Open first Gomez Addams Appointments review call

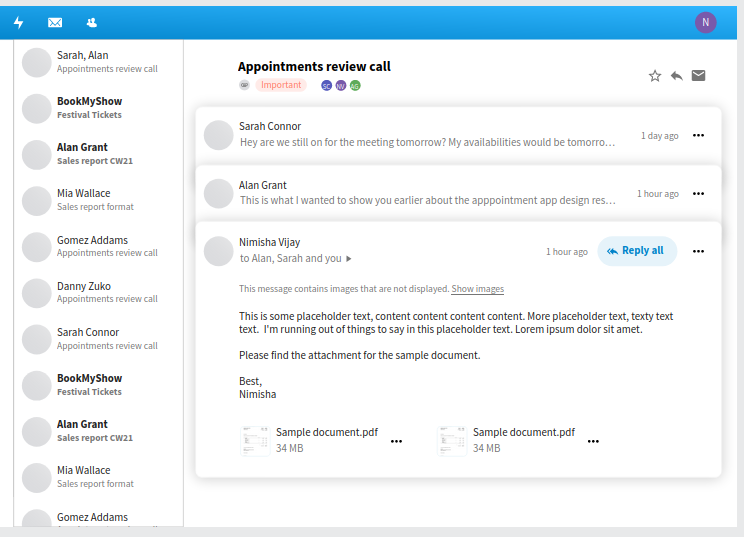pyautogui.click(x=99, y=246)
